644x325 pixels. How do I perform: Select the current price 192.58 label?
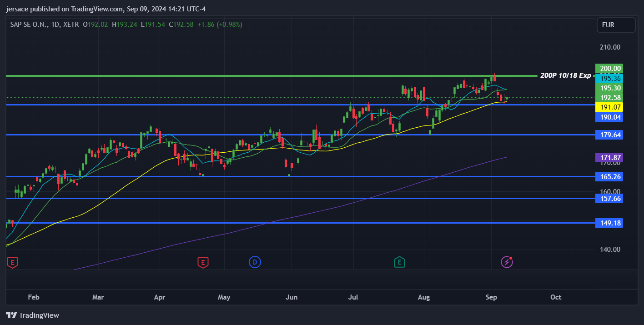(x=609, y=98)
